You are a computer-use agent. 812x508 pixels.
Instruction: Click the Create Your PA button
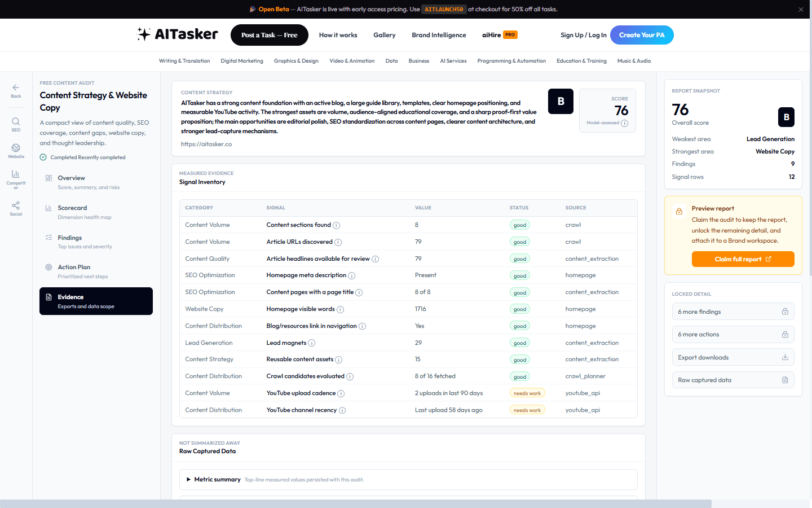pyautogui.click(x=642, y=35)
